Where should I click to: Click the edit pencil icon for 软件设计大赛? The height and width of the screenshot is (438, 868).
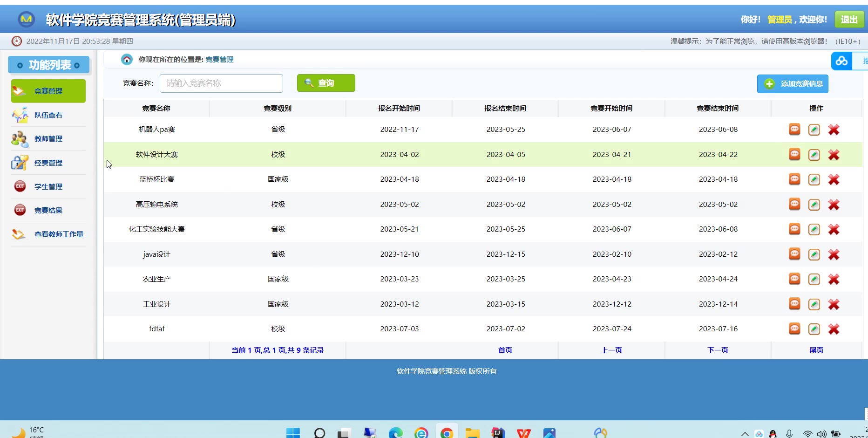point(814,155)
